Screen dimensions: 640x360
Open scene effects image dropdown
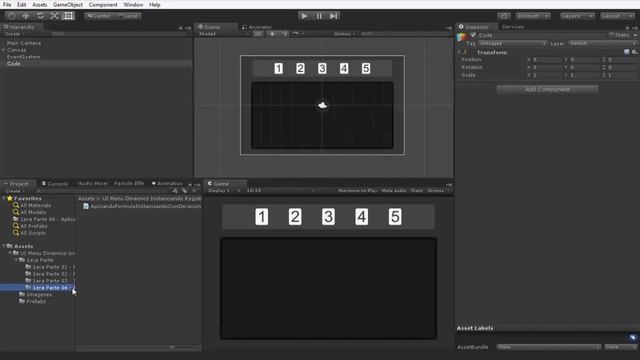click(297, 34)
